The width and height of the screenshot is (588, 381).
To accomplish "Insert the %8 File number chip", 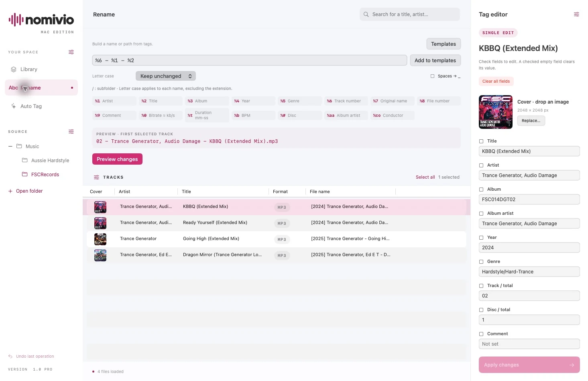I will click(439, 101).
